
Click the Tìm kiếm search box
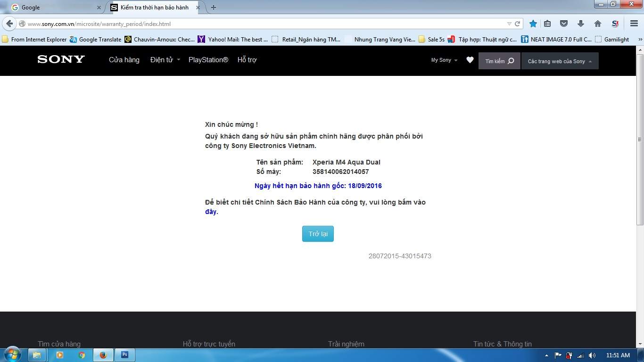tap(499, 61)
